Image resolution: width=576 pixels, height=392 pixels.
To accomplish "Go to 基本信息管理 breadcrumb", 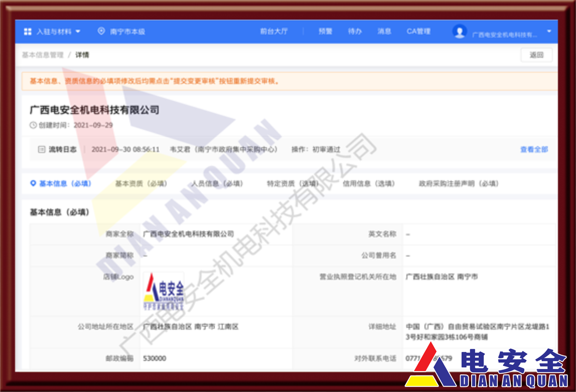I will click(43, 55).
